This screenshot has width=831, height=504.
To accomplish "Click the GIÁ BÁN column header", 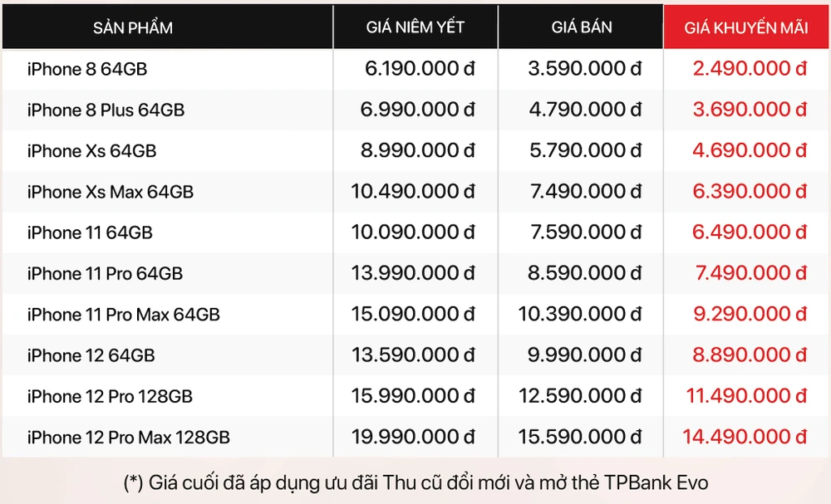I will [582, 27].
